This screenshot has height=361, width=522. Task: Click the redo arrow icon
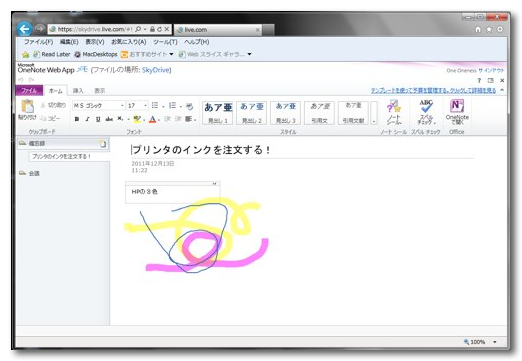pos(31,80)
